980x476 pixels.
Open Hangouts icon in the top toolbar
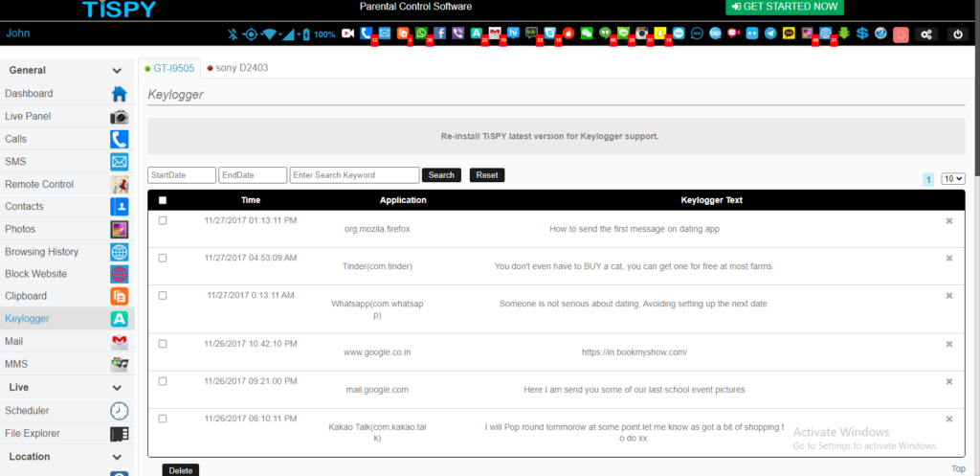point(605,34)
